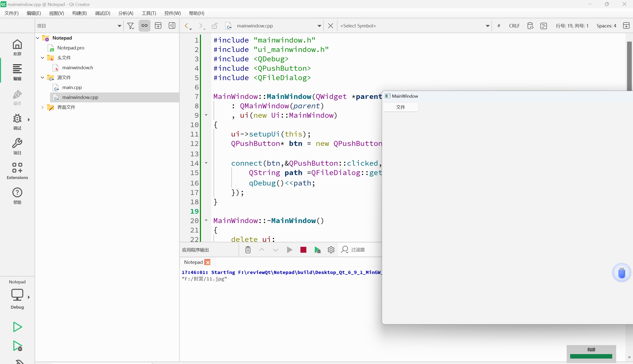Open the Extensions mode
Screen dimensions: 633x364
pyautogui.click(x=17, y=171)
